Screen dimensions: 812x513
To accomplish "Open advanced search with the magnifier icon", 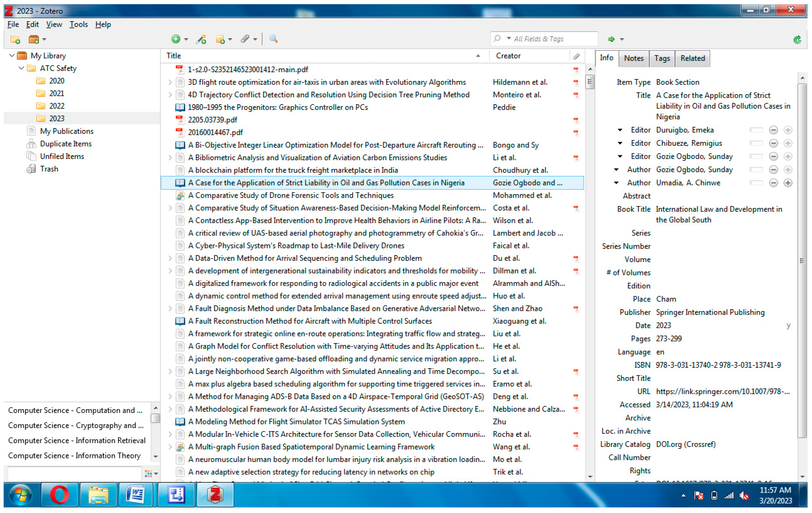I will [273, 39].
